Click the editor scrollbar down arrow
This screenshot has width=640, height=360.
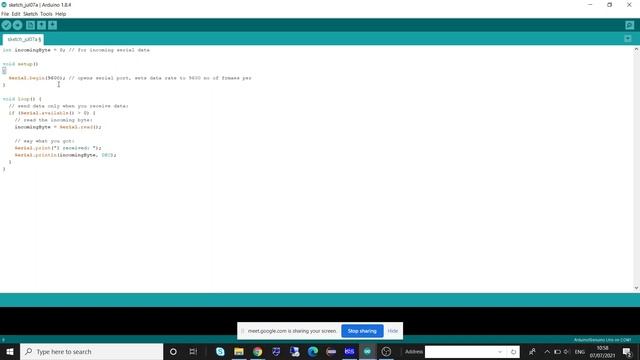pos(636,288)
